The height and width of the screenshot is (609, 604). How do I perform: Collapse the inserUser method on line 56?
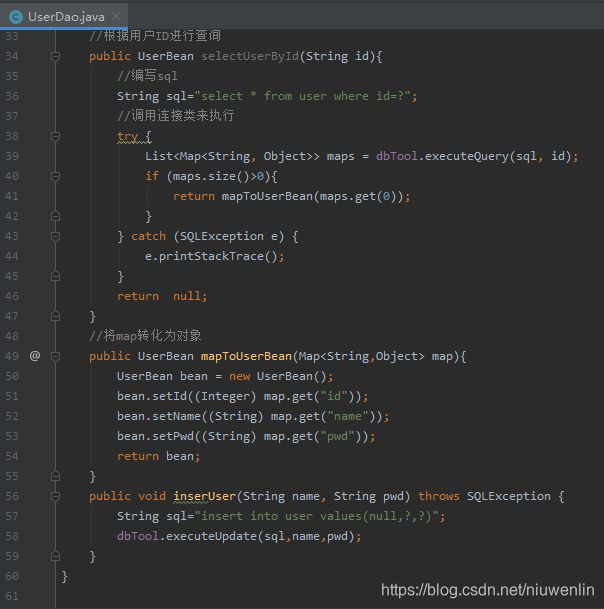click(56, 496)
